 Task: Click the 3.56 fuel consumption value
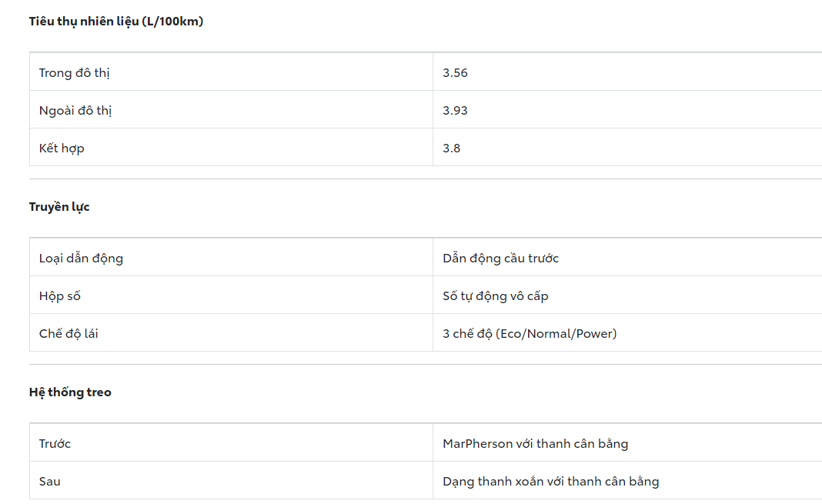click(455, 73)
